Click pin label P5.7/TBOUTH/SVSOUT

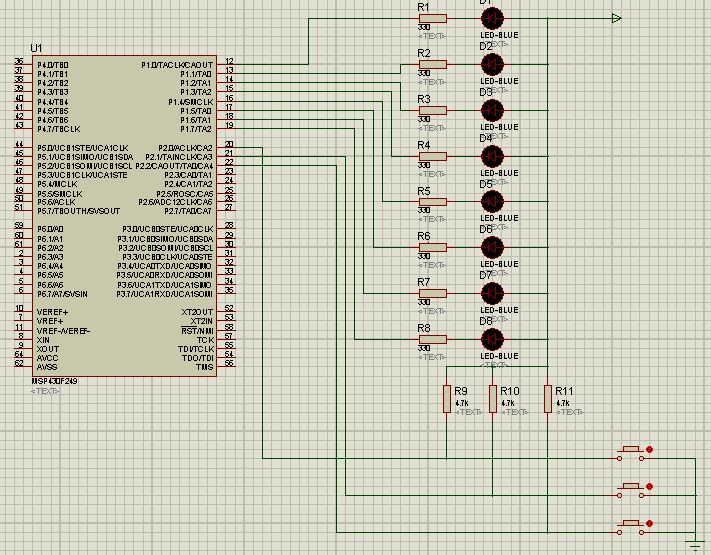(78, 211)
